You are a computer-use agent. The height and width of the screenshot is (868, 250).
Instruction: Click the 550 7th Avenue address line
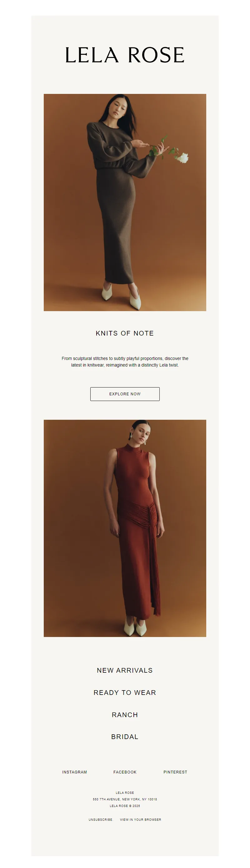pyautogui.click(x=125, y=799)
